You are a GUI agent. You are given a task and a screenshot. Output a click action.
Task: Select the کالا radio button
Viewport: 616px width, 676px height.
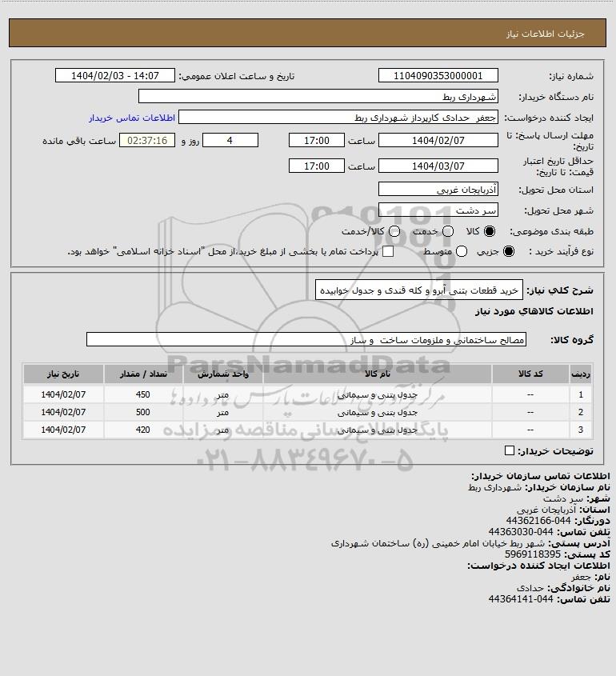tap(490, 231)
